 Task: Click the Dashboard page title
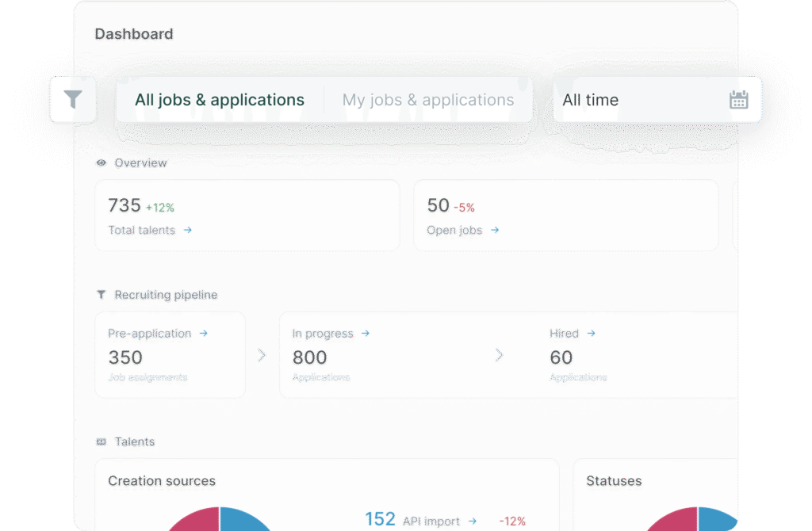pos(133,34)
